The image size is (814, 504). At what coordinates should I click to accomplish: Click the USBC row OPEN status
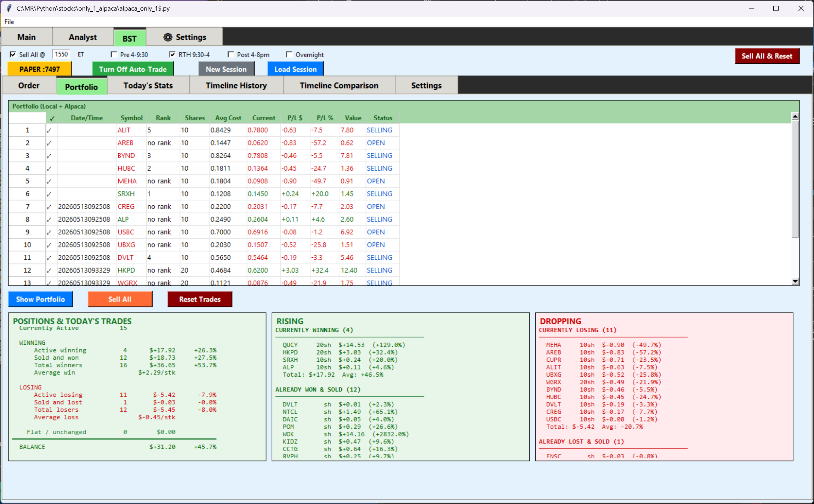376,232
